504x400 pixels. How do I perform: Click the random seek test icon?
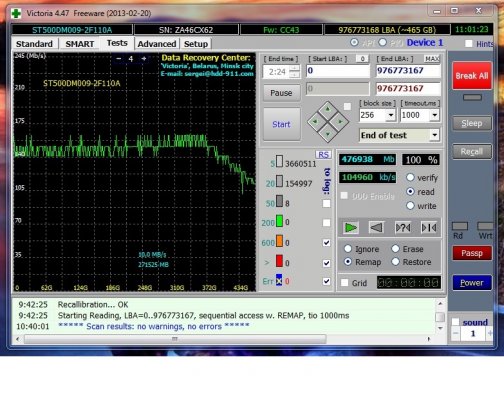coord(403,228)
